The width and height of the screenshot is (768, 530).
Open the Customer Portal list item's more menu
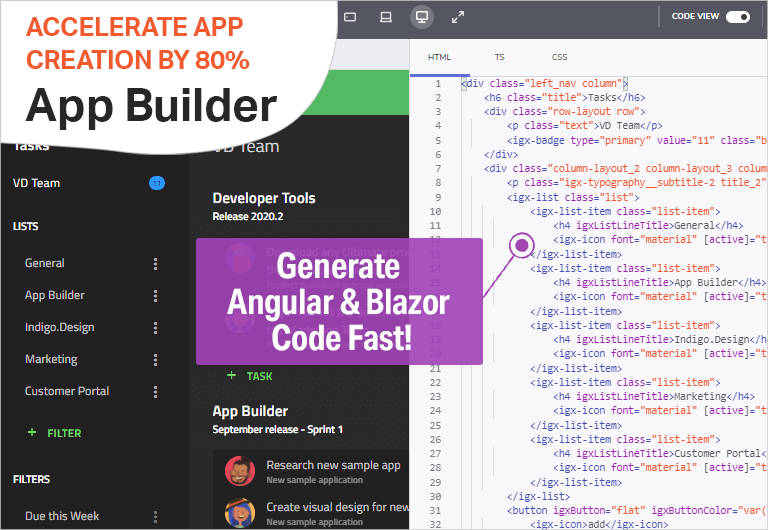(x=155, y=391)
